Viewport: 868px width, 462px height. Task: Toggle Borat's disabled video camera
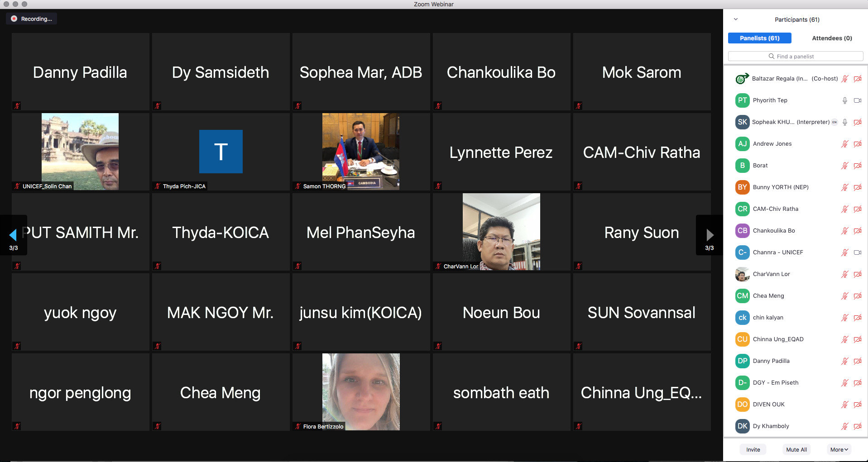(x=857, y=166)
